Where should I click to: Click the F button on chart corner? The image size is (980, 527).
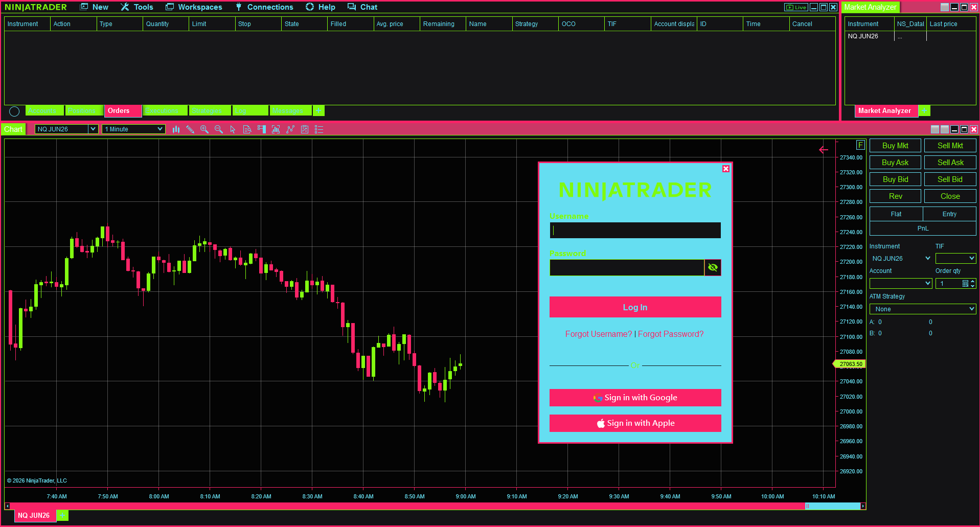tap(860, 145)
